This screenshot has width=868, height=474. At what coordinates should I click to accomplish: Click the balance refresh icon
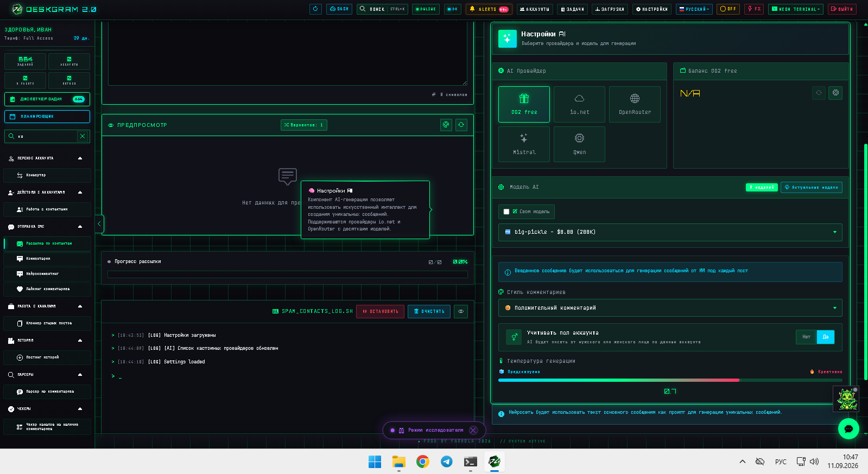click(819, 93)
